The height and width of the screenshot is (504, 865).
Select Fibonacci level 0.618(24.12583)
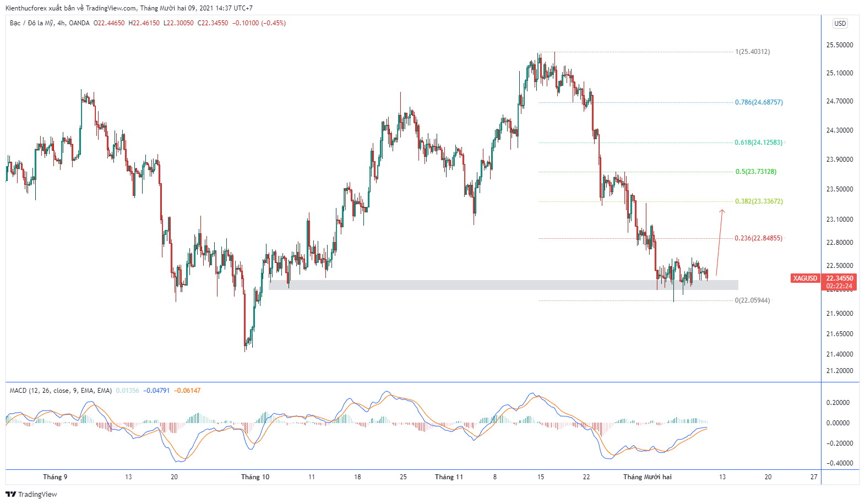(x=759, y=143)
